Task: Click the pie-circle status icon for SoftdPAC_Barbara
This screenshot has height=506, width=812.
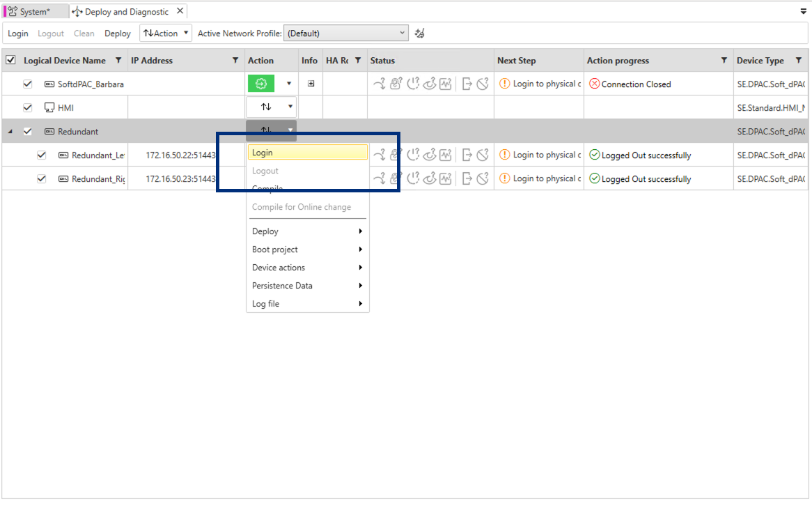Action: click(x=483, y=84)
